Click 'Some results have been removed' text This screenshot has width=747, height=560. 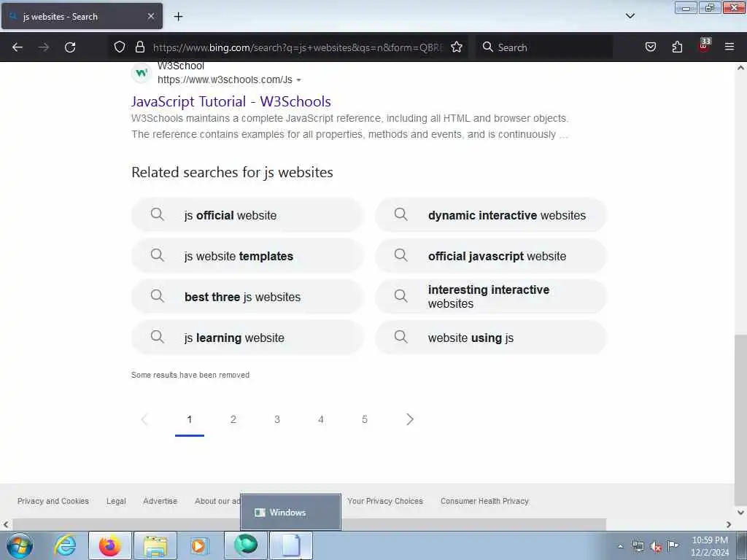coord(190,375)
